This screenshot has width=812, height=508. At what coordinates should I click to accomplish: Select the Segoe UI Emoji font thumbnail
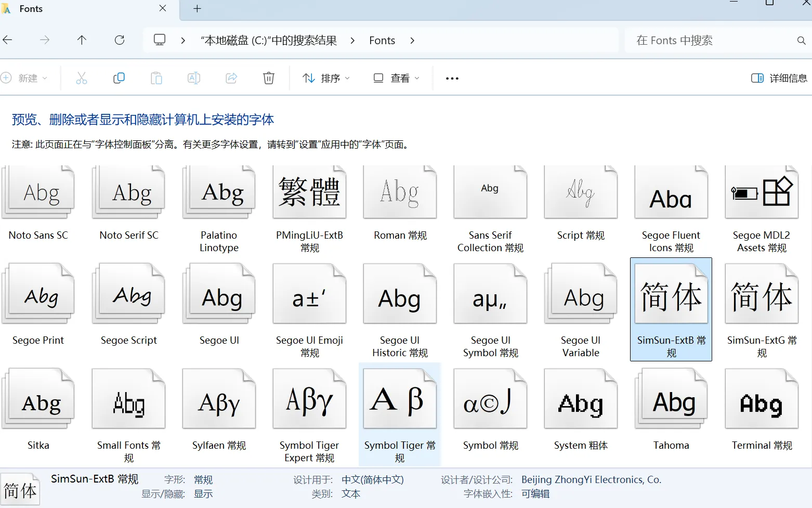tap(309, 295)
